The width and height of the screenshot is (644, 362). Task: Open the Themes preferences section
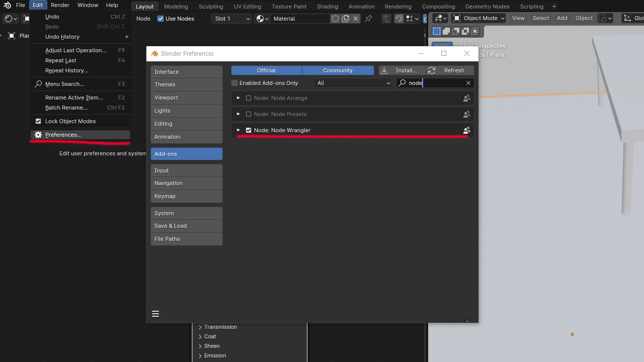pyautogui.click(x=186, y=84)
